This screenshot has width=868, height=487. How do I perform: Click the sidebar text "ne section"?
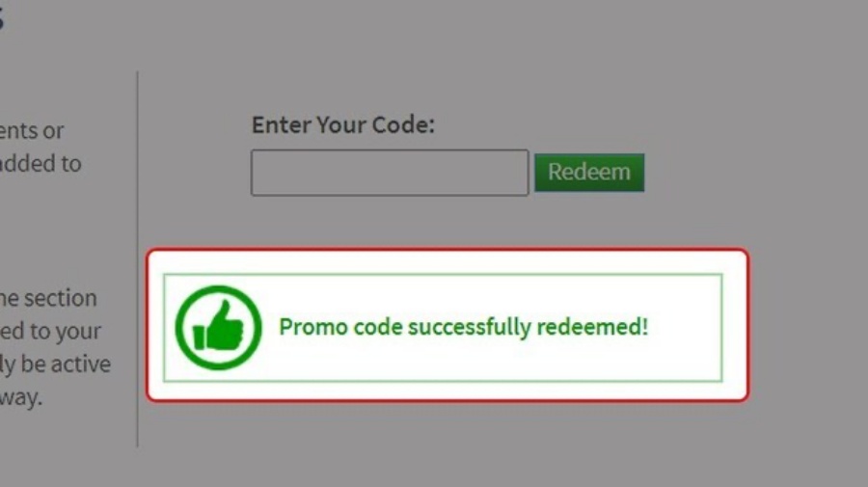pos(48,298)
